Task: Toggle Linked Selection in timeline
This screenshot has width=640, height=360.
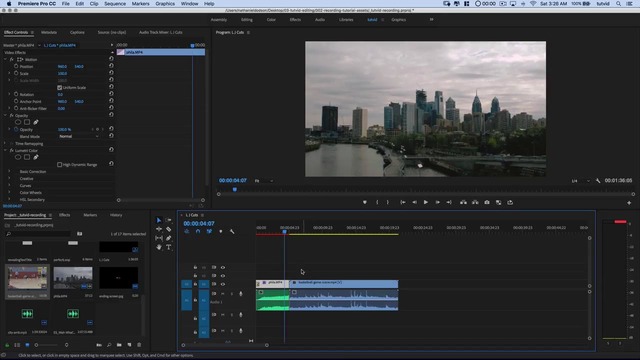Action: coord(209,231)
